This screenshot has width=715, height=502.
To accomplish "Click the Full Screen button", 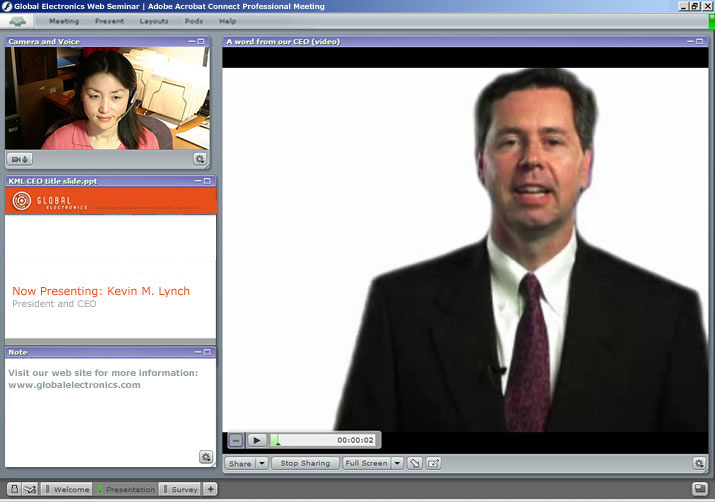I will pos(366,463).
